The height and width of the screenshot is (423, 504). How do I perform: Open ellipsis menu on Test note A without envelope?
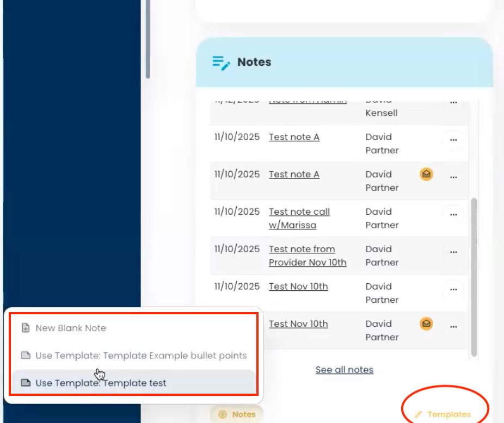(453, 140)
